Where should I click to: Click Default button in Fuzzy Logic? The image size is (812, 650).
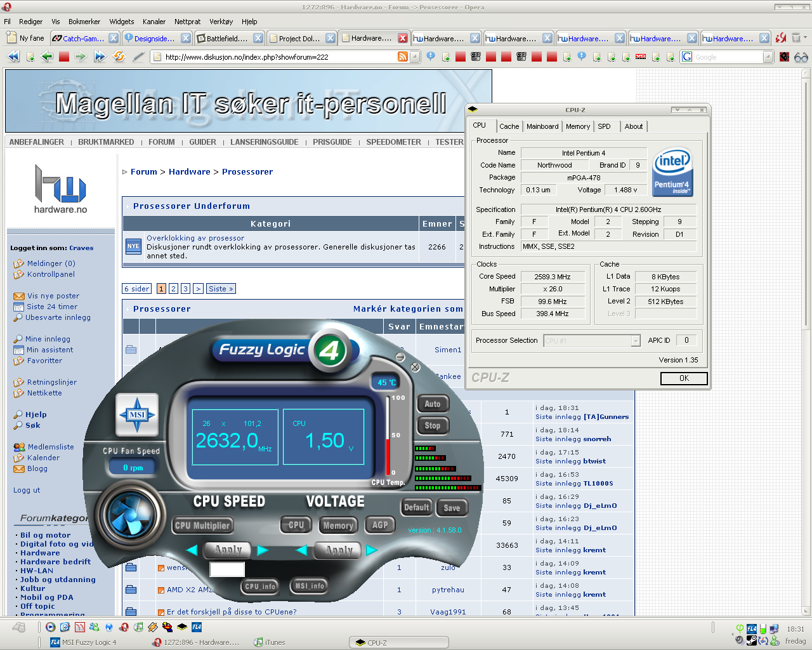click(417, 507)
